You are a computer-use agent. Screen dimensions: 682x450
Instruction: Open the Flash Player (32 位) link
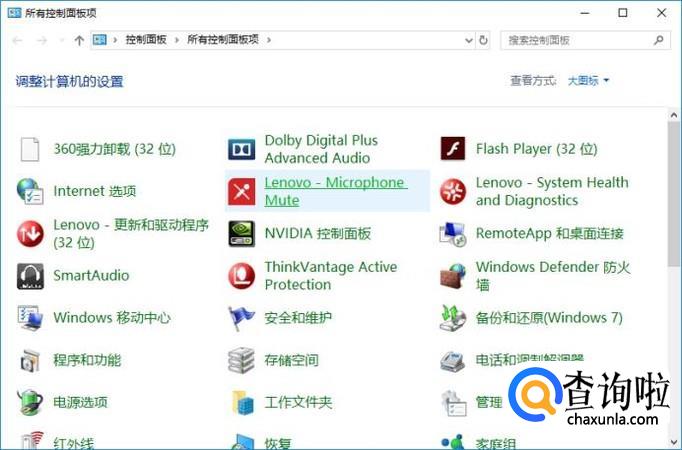[536, 149]
